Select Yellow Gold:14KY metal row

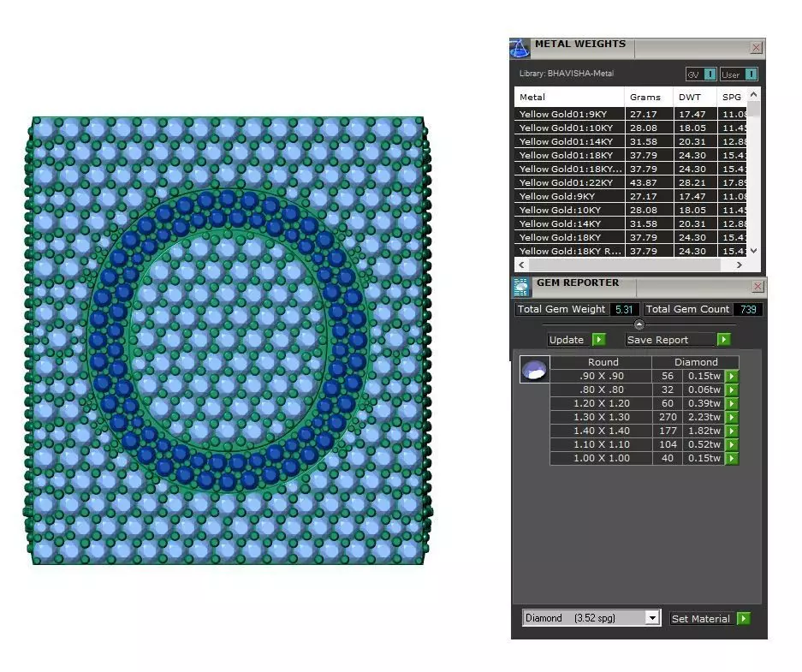[631, 224]
